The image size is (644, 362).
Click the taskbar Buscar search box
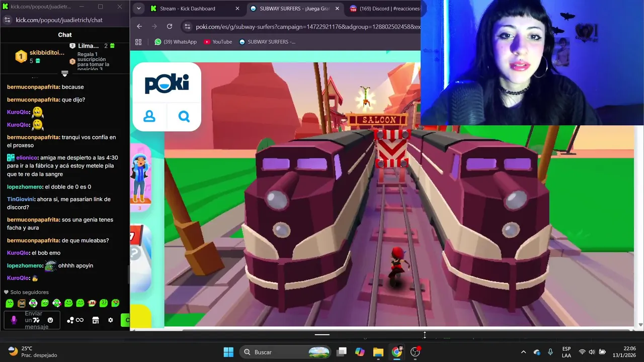coord(285,352)
